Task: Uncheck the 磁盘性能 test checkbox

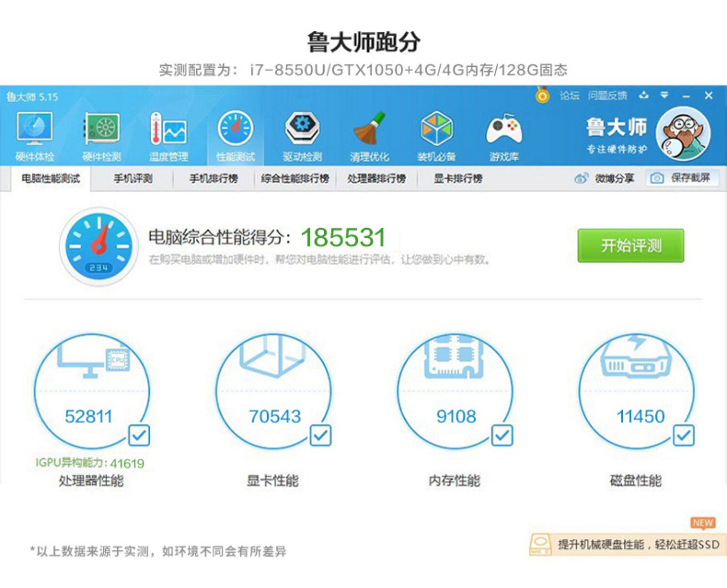Action: [x=683, y=435]
